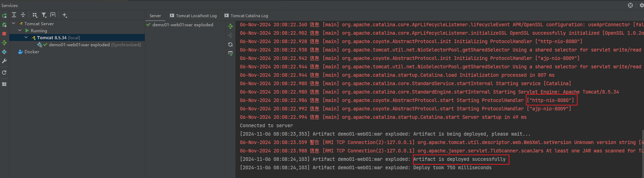This screenshot has width=644, height=178.
Task: Open the Tomcat Catalina Log tab
Action: coord(246,16)
